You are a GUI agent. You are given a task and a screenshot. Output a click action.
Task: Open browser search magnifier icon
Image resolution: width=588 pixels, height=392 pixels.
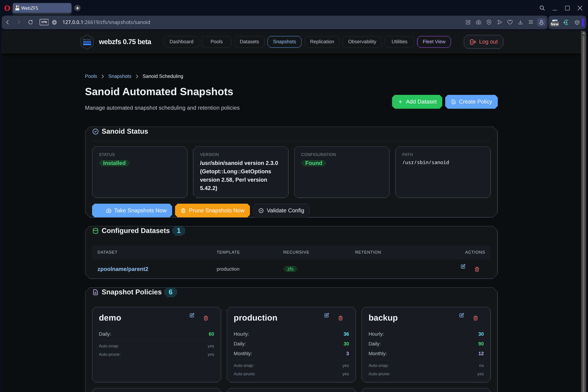pyautogui.click(x=542, y=8)
